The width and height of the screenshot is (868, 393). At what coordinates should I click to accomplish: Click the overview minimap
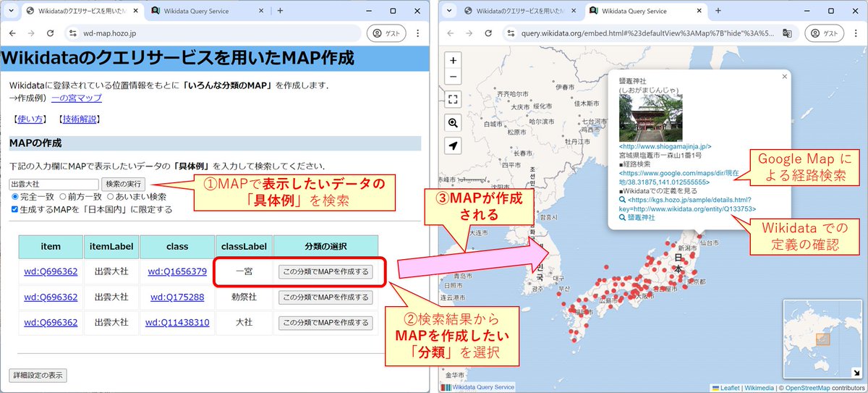tap(824, 339)
